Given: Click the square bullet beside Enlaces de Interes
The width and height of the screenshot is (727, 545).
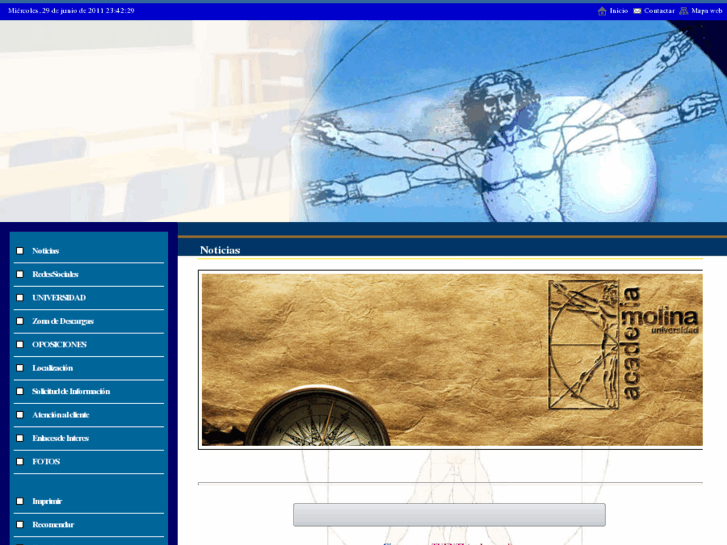Looking at the screenshot, I should point(20,438).
